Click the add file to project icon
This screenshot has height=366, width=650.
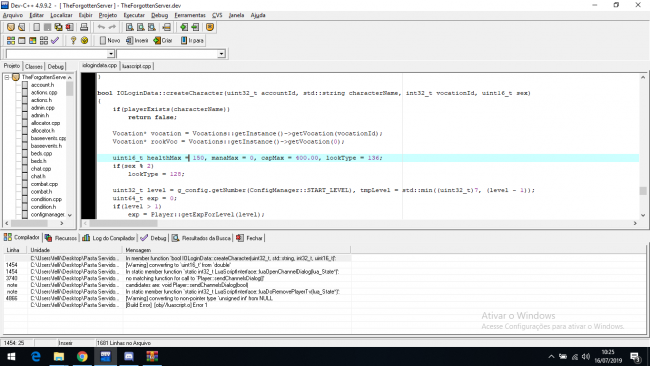click(184, 27)
